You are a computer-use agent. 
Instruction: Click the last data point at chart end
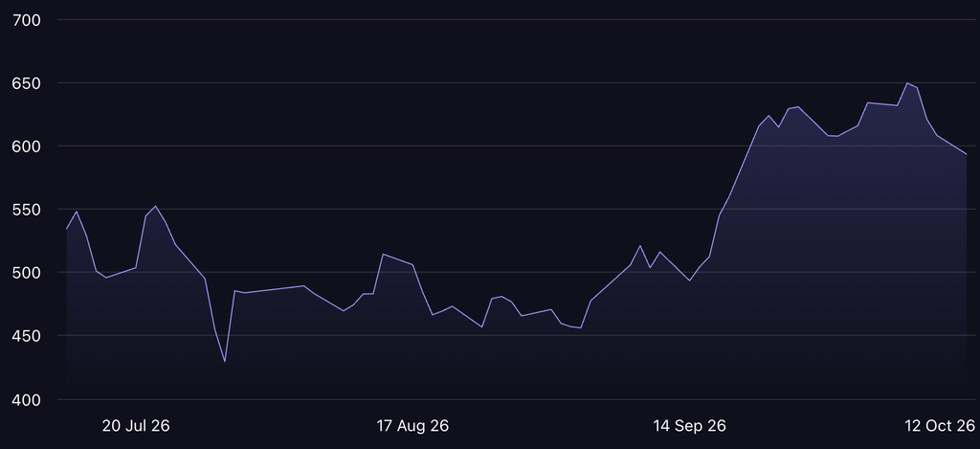[967, 154]
